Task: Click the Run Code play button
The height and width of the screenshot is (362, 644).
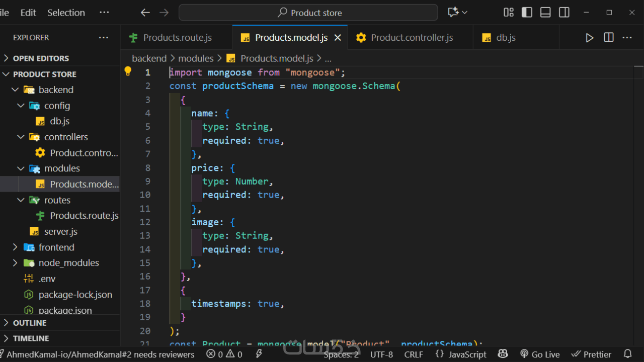Action: (x=589, y=38)
